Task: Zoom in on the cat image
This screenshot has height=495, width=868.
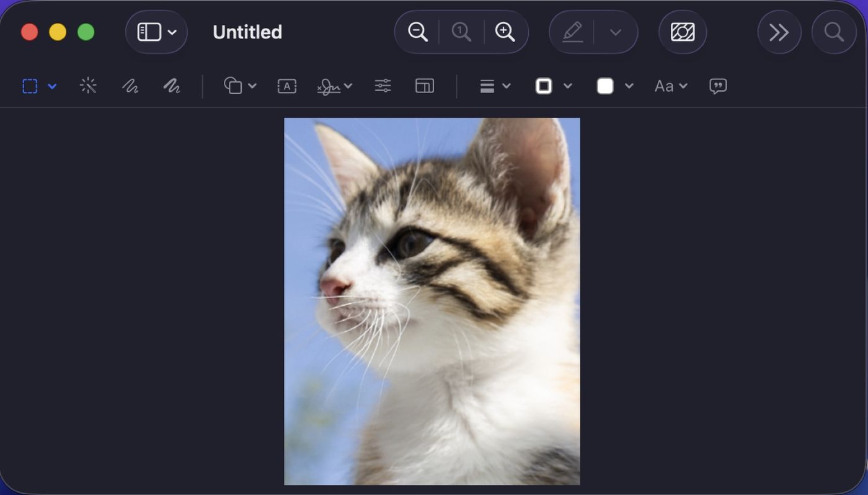Action: point(505,32)
